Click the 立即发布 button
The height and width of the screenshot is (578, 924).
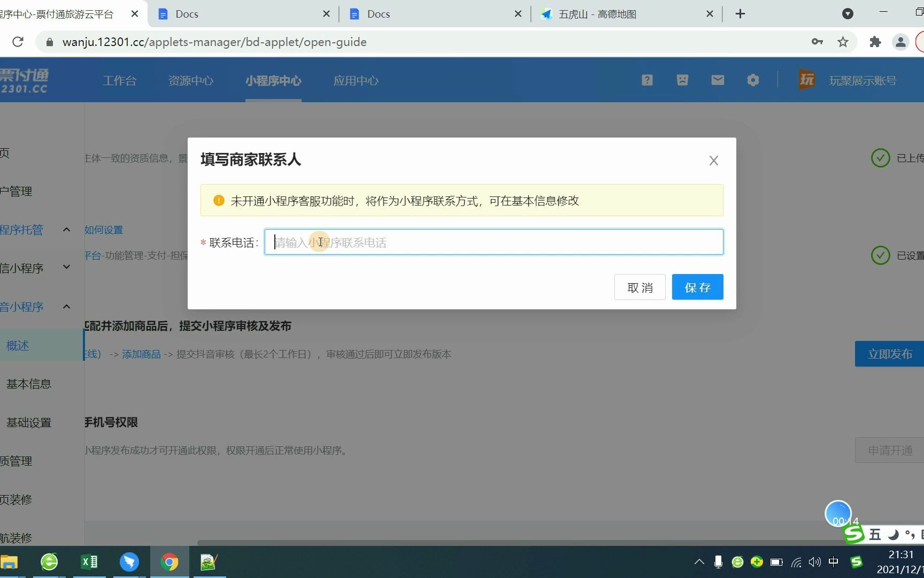889,354
